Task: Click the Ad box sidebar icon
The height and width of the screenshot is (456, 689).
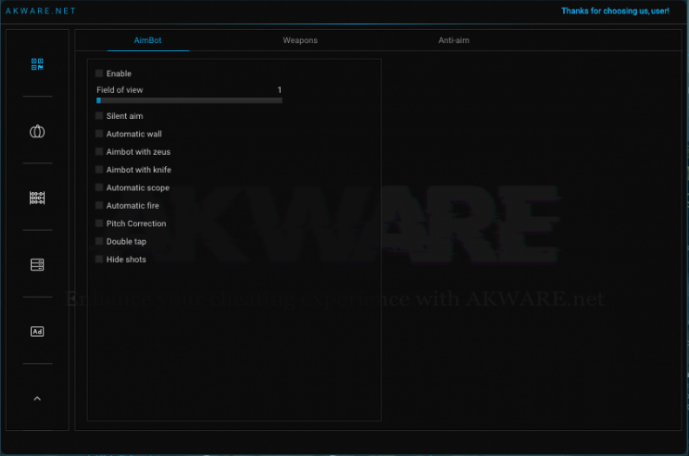Action: (37, 332)
